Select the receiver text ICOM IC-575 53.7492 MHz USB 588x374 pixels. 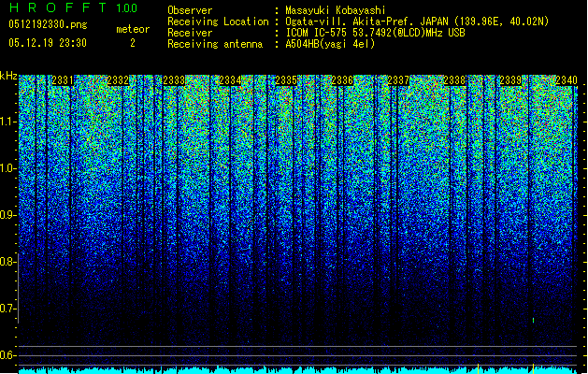[375, 33]
